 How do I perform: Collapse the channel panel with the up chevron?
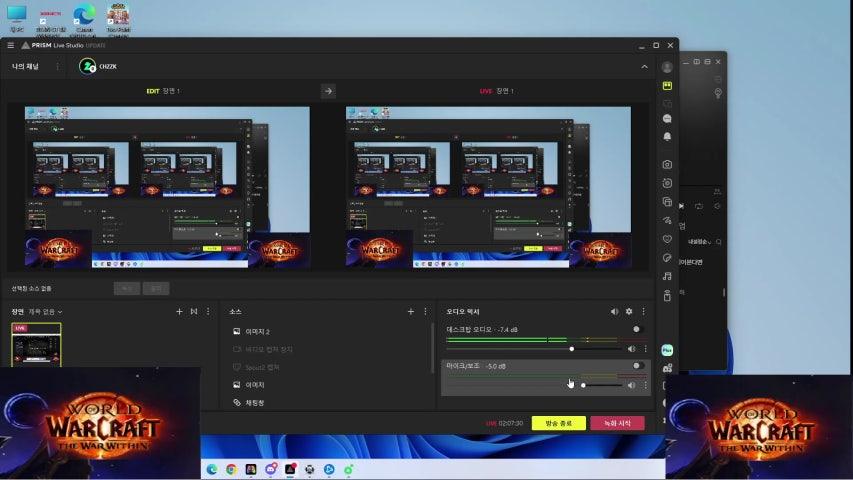click(644, 66)
